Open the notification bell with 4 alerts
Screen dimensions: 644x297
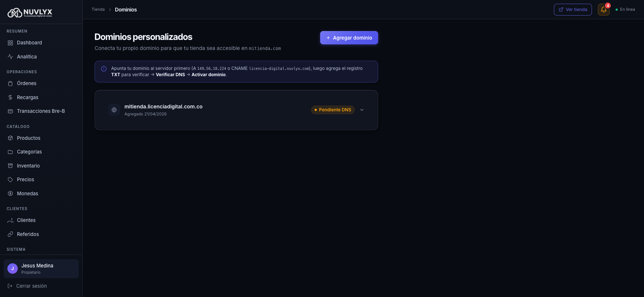point(603,9)
